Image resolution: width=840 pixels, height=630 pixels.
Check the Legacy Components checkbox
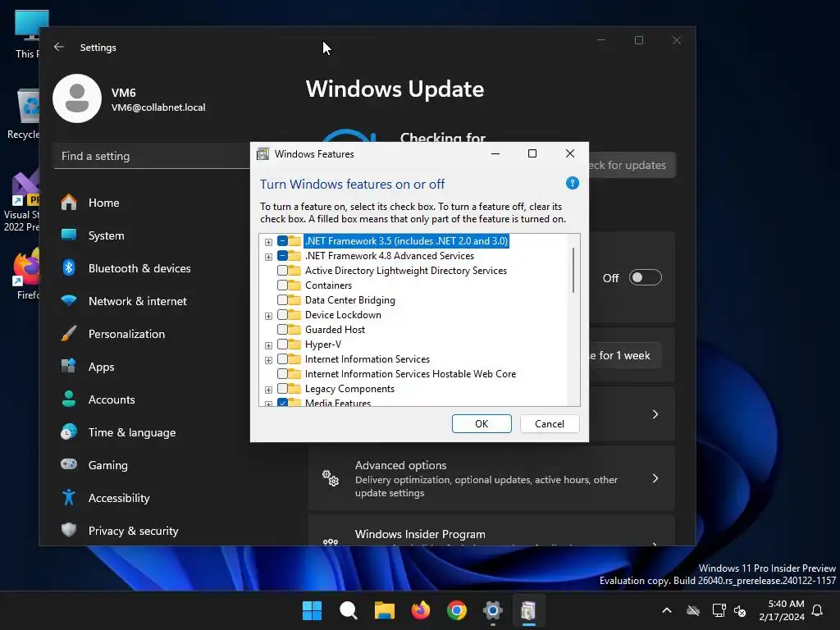coord(282,388)
